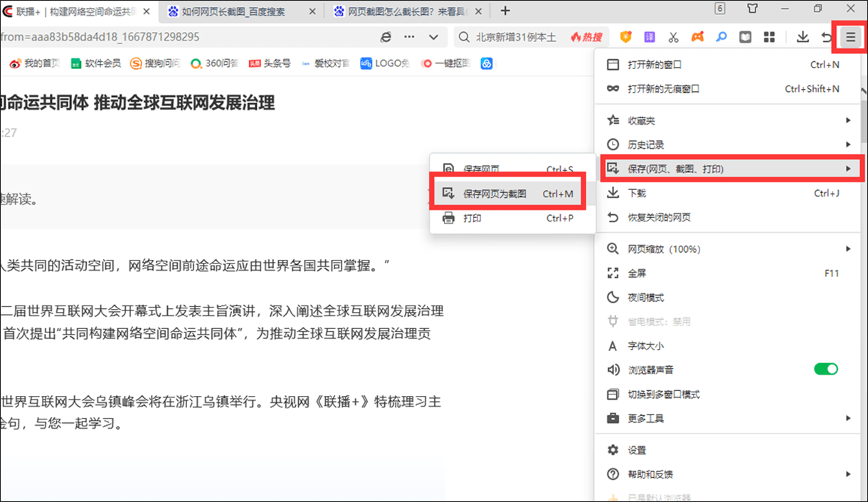Open a new tab with plus button
The height and width of the screenshot is (502, 868).
505,11
